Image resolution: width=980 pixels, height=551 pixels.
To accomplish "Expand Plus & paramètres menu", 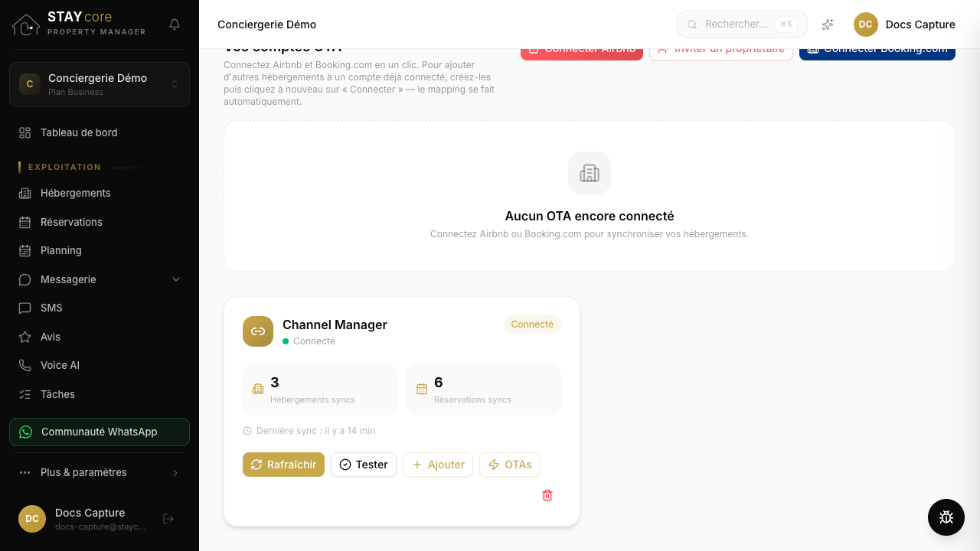I will 100,472.
